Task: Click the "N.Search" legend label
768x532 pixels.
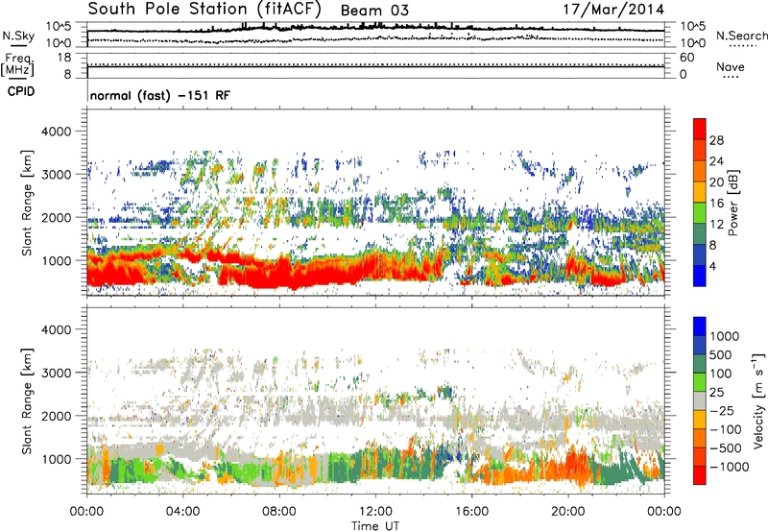Action: [741, 36]
